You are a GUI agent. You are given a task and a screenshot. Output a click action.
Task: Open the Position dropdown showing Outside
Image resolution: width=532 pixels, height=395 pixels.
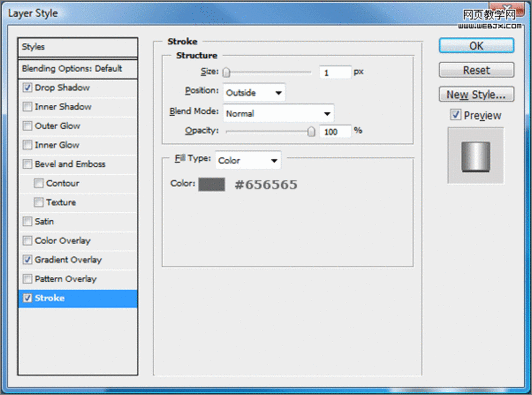(254, 92)
